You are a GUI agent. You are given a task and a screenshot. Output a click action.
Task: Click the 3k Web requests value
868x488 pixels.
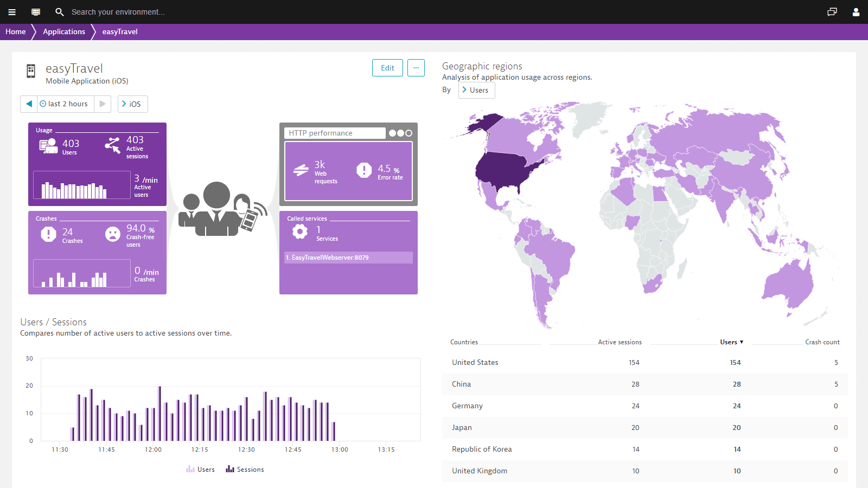pos(320,164)
